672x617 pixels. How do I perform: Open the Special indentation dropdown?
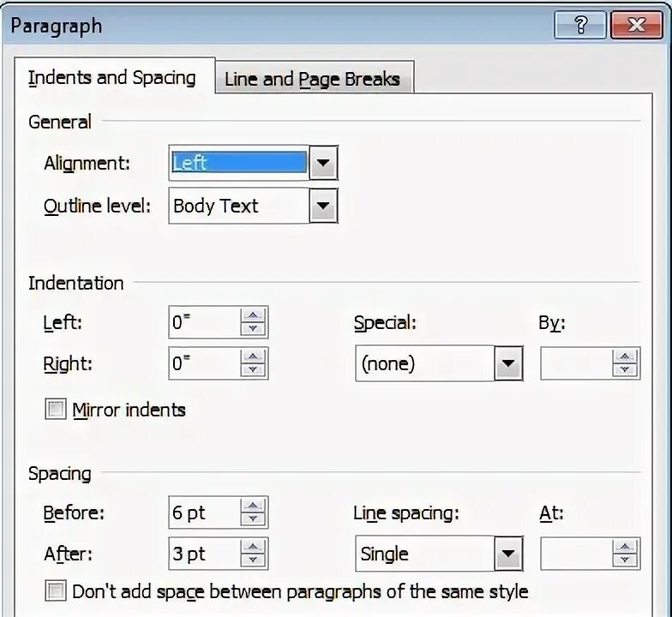click(x=508, y=363)
